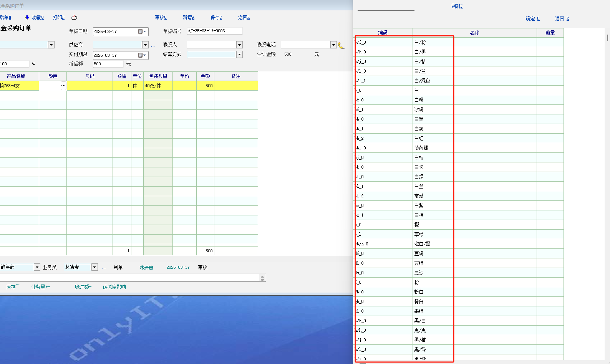Click the two-dot lookup button beside 供应商
610x364 pixels.
153,46
